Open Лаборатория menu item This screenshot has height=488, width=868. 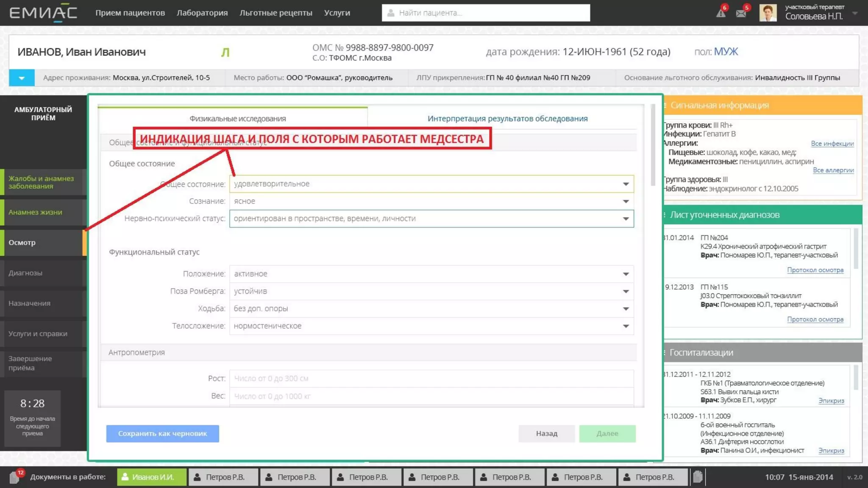tap(202, 13)
